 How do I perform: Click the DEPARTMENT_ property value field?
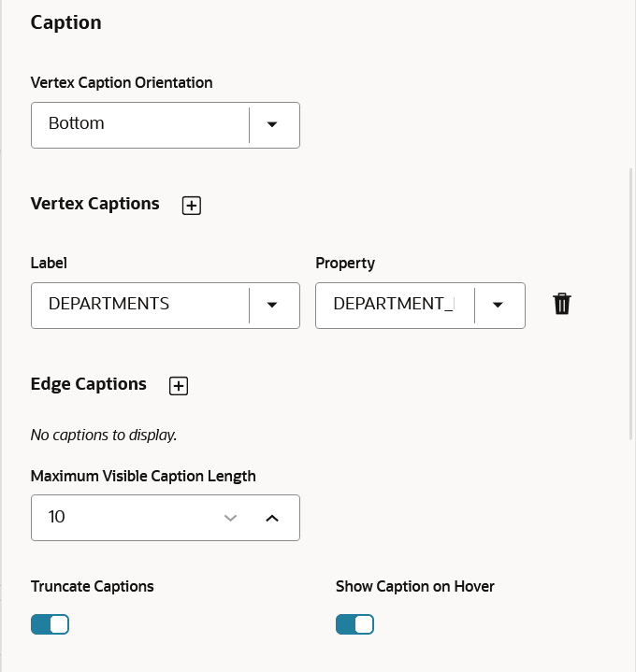[393, 306]
